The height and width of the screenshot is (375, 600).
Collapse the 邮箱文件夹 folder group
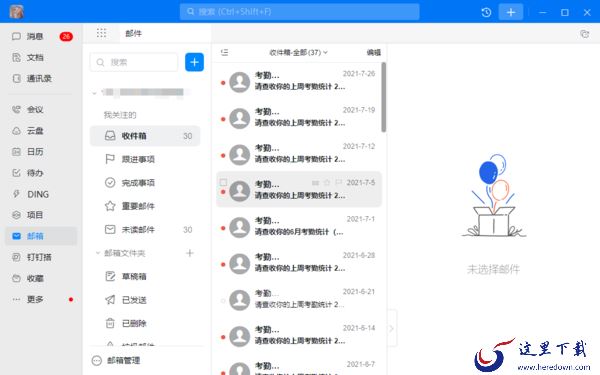click(x=98, y=253)
